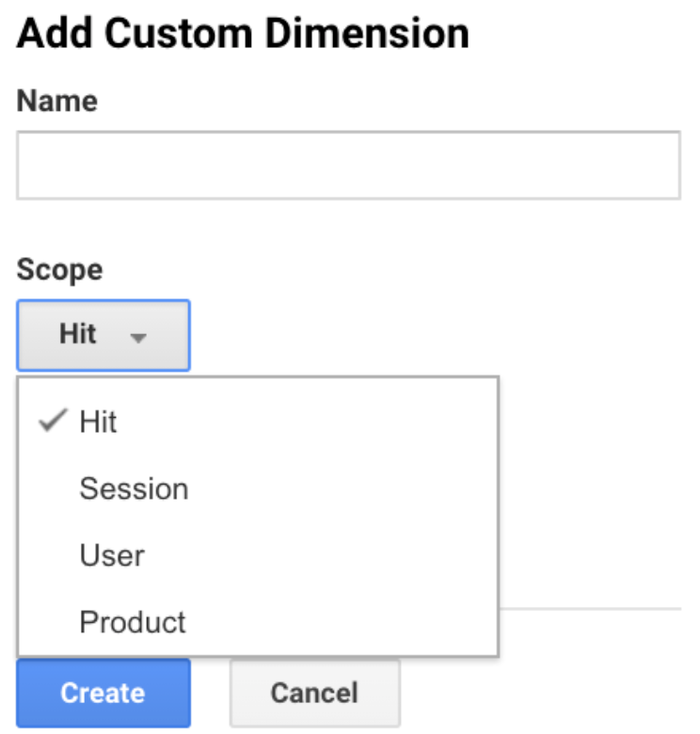This screenshot has height=734, width=700.
Task: Select Session scope option
Action: pyautogui.click(x=134, y=488)
